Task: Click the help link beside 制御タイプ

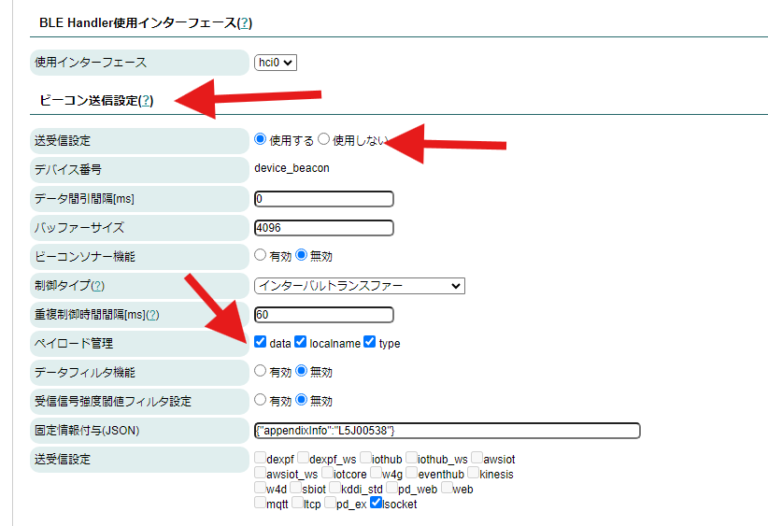Action: tap(98, 286)
